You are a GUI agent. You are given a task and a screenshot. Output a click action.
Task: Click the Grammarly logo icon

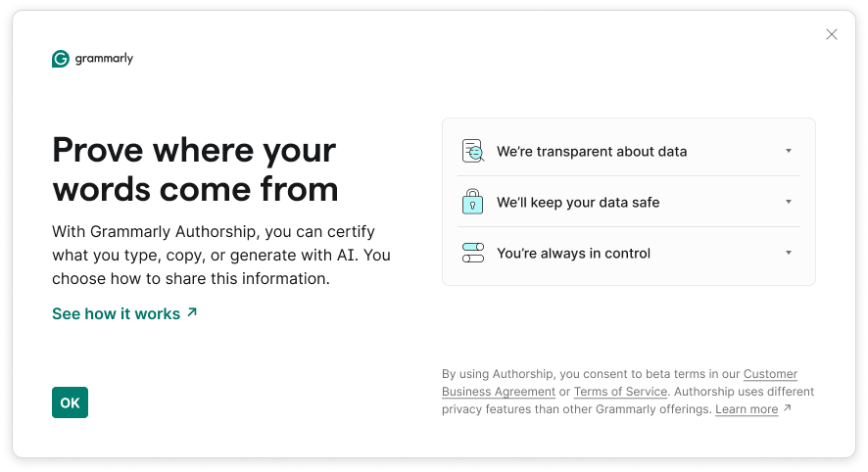click(61, 59)
